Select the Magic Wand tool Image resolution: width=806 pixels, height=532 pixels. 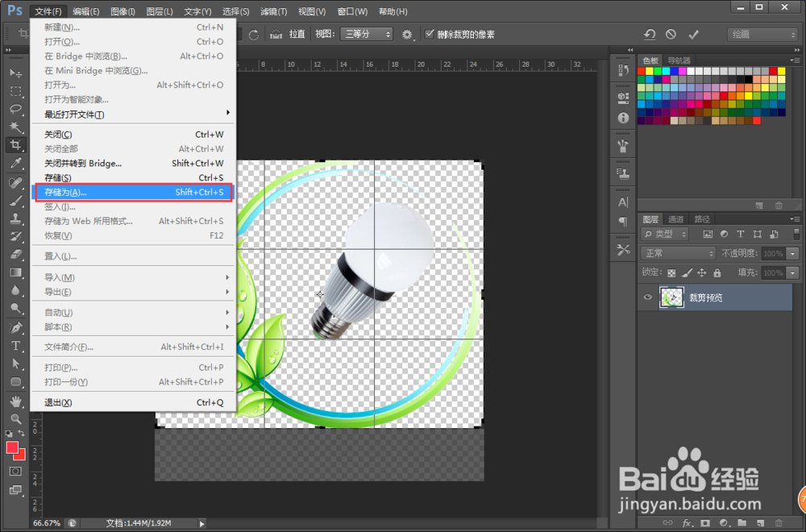pyautogui.click(x=15, y=127)
